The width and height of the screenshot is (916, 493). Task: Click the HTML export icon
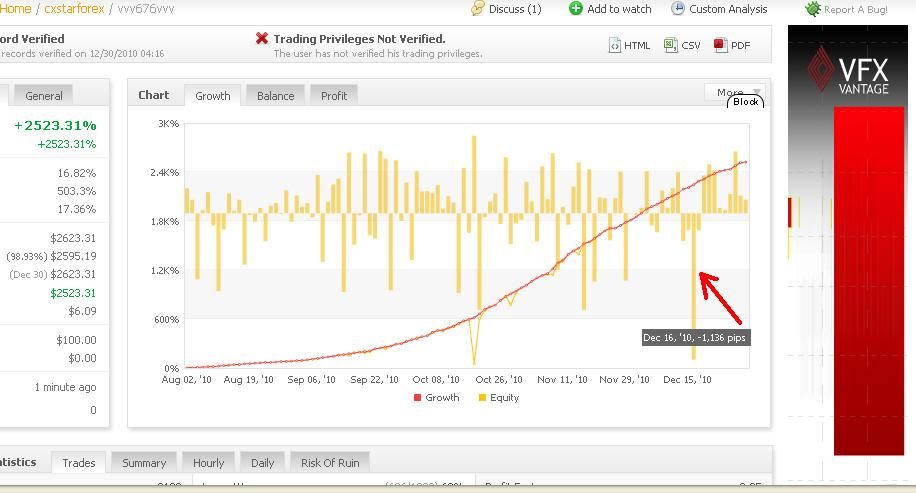pyautogui.click(x=614, y=45)
